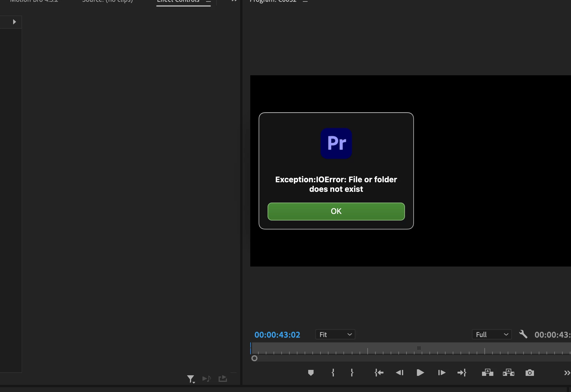The height and width of the screenshot is (392, 571).
Task: Click the Lift button icon
Action: [x=488, y=373]
